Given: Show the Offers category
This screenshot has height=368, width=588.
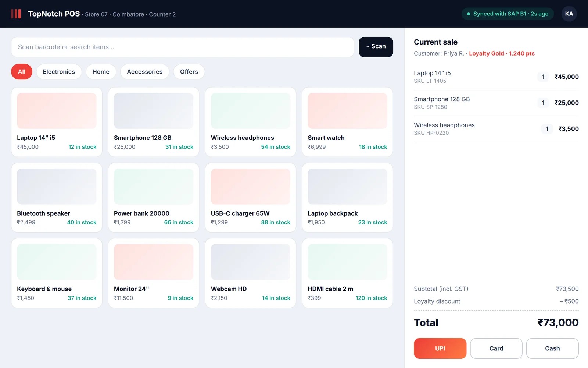Looking at the screenshot, I should [x=189, y=72].
